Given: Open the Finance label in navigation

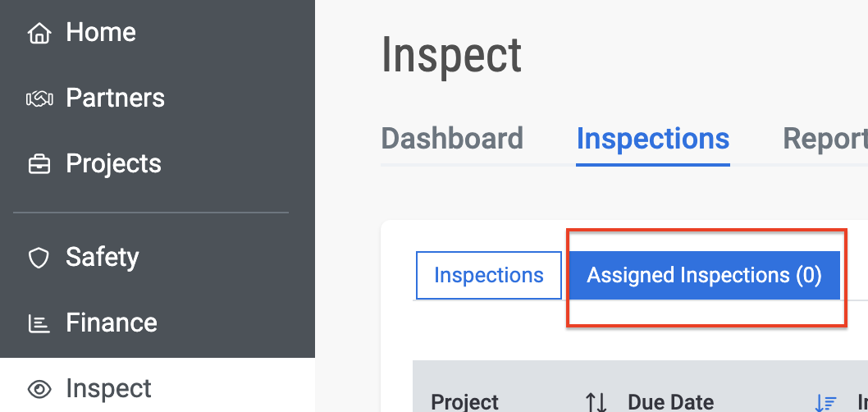Looking at the screenshot, I should coord(112,323).
